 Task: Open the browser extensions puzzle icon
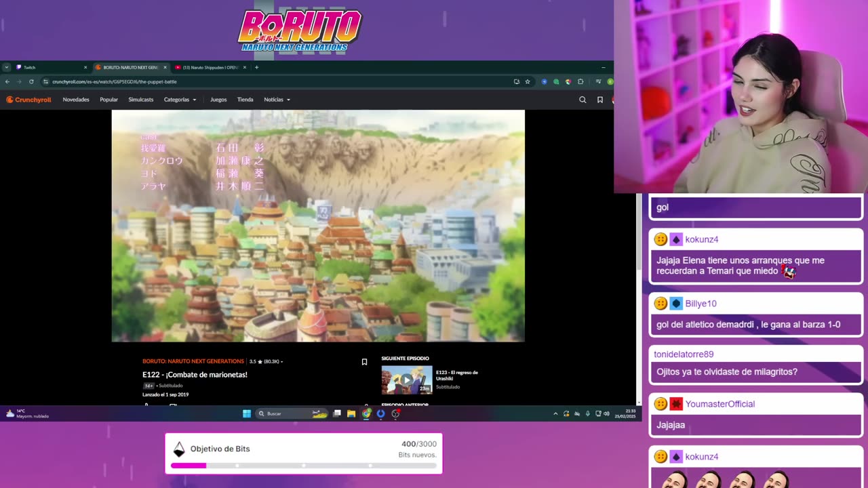coord(580,81)
